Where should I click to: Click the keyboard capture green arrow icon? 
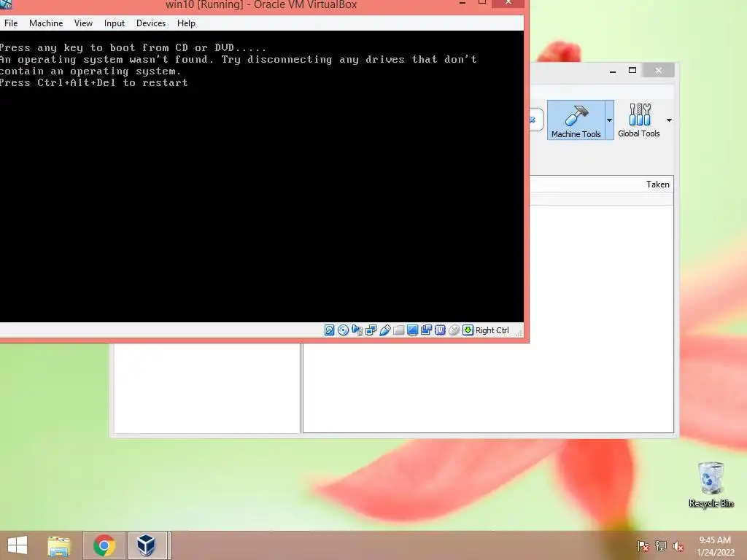coord(468,330)
